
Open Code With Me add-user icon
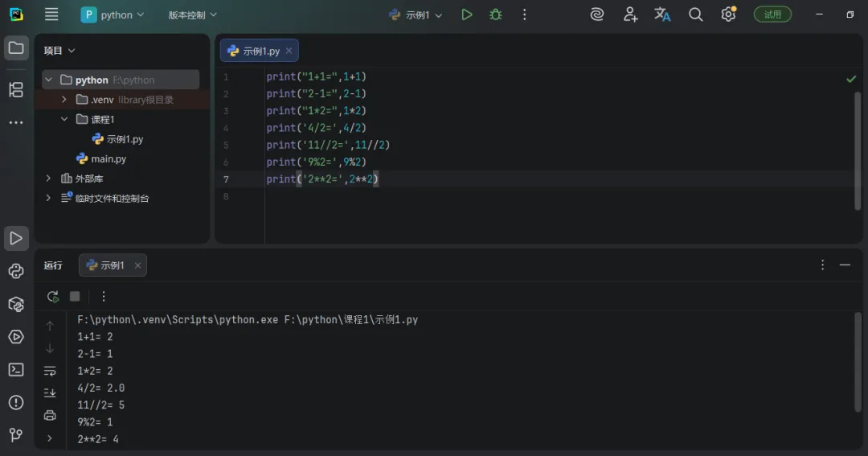click(630, 14)
